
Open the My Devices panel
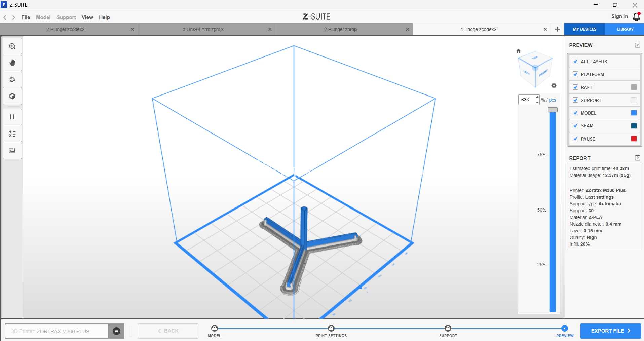pyautogui.click(x=584, y=29)
